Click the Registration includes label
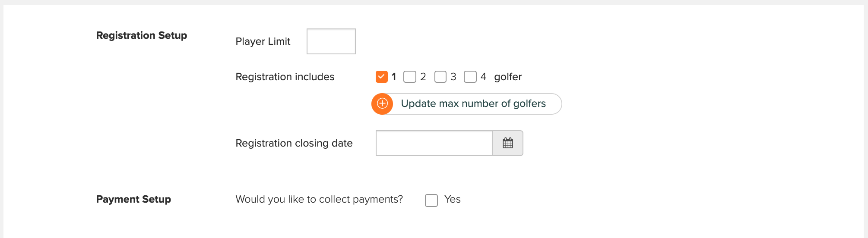The height and width of the screenshot is (238, 868). tap(285, 77)
